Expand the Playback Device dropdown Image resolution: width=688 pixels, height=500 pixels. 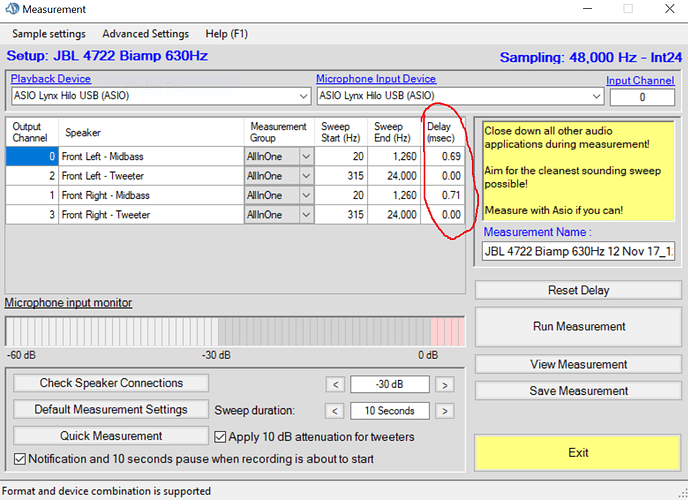(303, 96)
